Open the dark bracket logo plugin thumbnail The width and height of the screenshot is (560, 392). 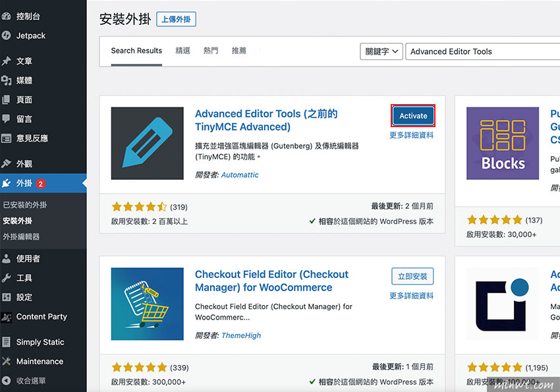[503, 304]
